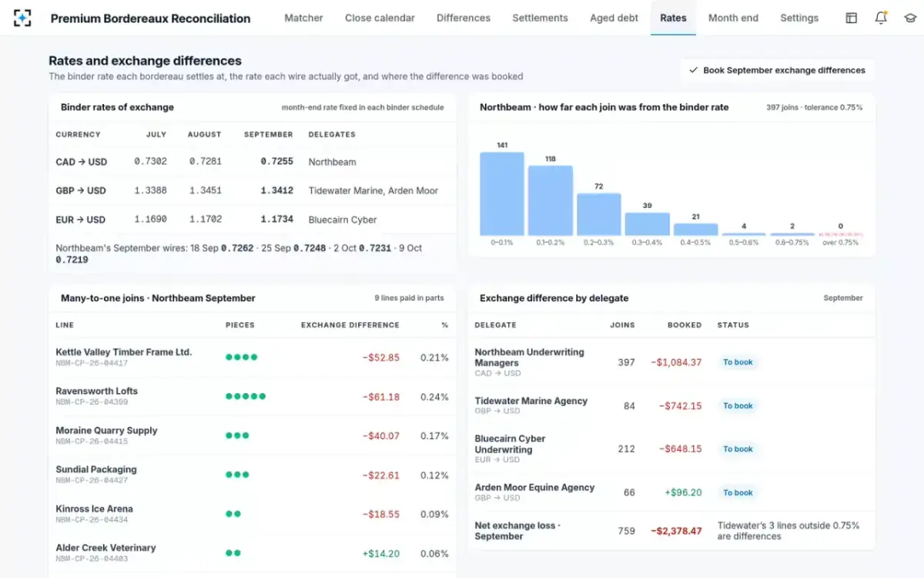Open the Month end tab
924x578 pixels.
tap(733, 18)
